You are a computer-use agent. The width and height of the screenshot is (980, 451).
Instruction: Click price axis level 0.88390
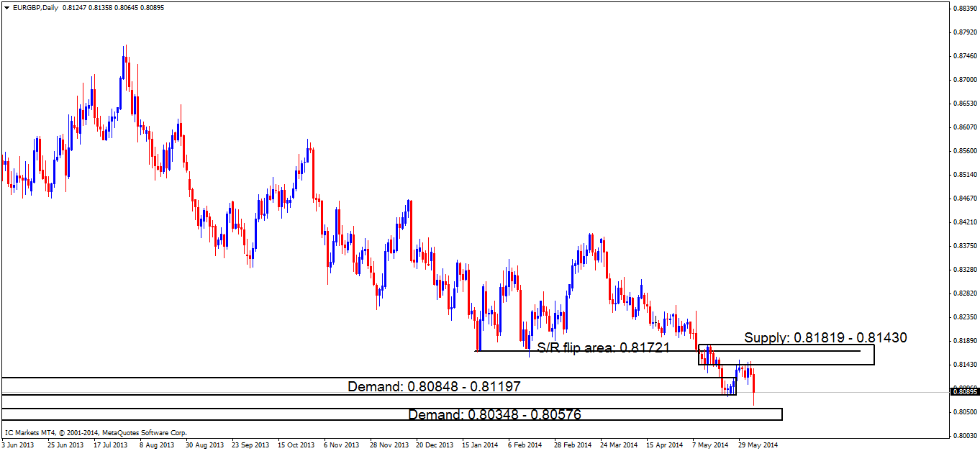[x=964, y=8]
